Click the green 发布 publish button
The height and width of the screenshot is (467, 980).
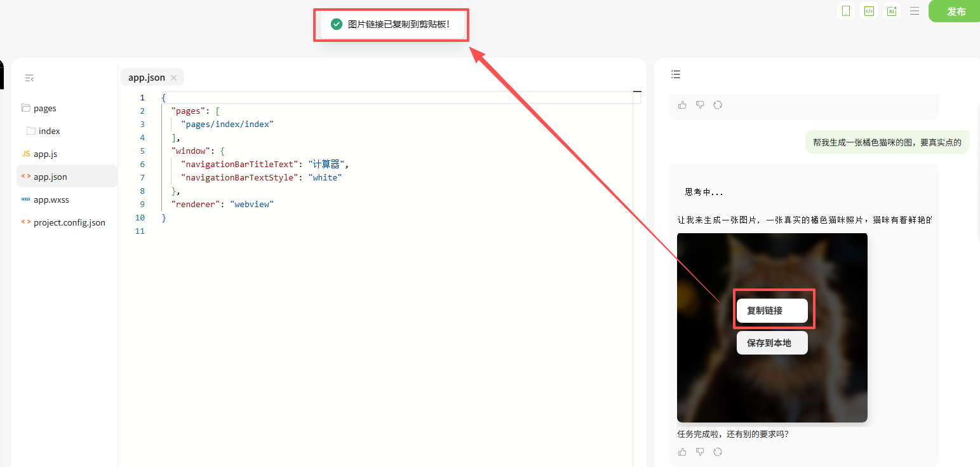(955, 11)
